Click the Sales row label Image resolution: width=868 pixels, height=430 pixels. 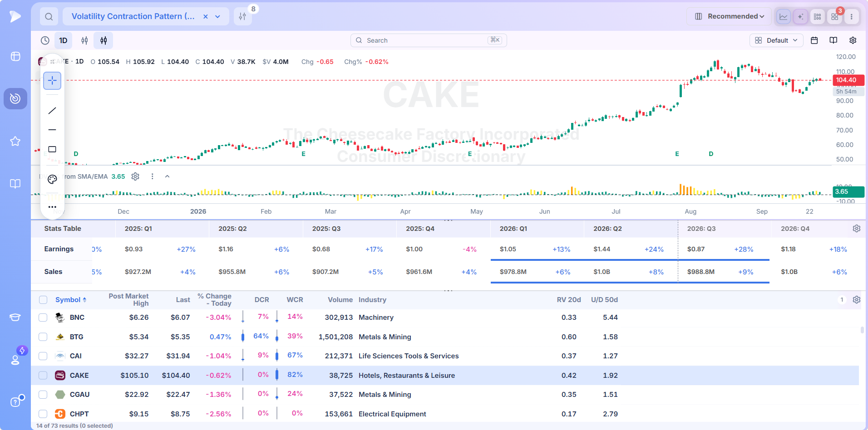point(53,272)
